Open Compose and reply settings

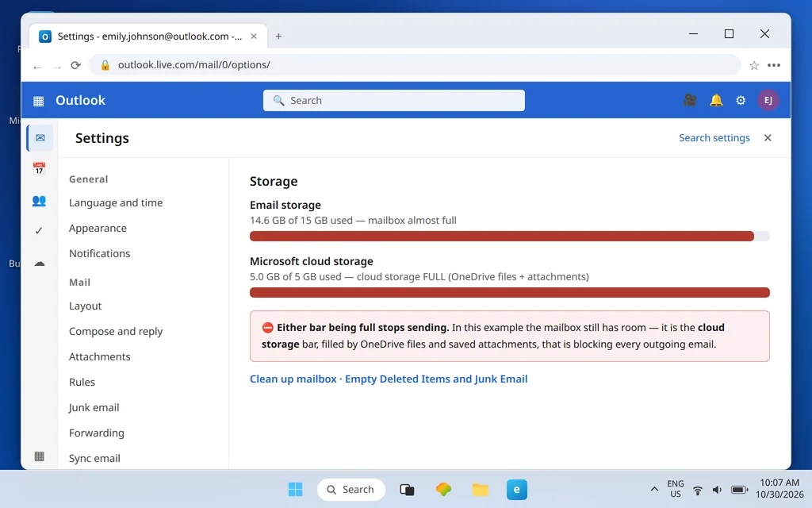(116, 331)
